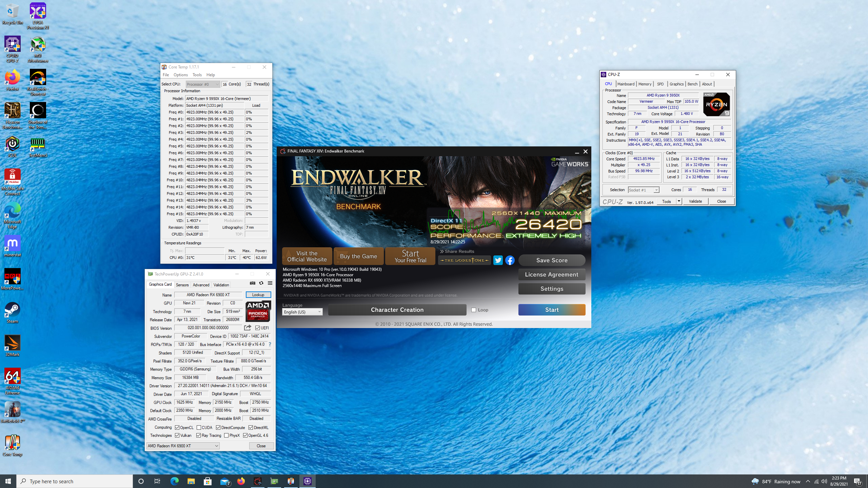Open Language dropdown in benchmark
868x488 pixels.
[302, 312]
